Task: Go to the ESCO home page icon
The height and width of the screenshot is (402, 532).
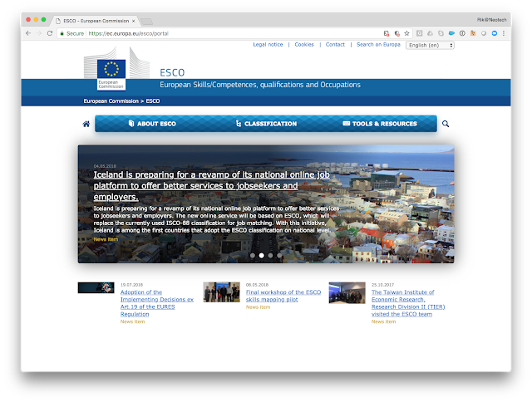Action: click(86, 124)
